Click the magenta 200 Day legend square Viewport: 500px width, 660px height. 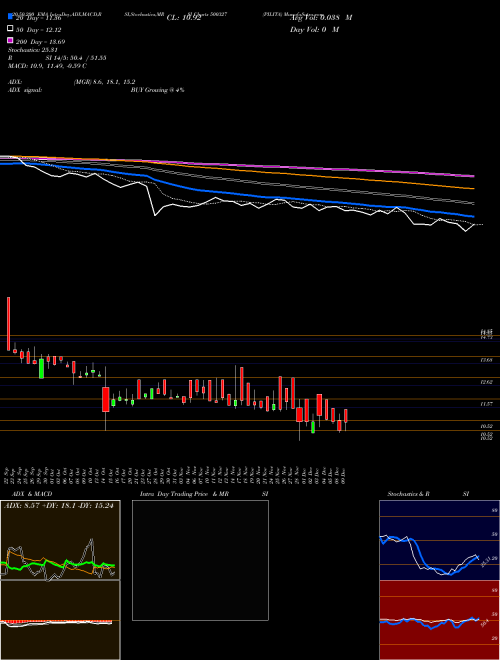coord(10,40)
